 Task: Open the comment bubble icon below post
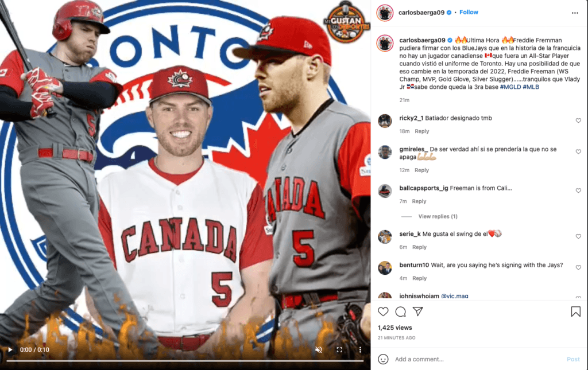400,311
